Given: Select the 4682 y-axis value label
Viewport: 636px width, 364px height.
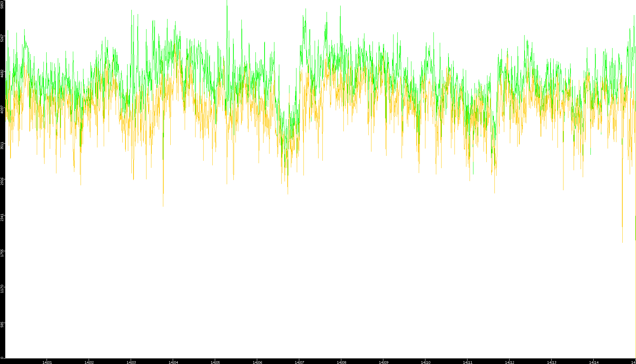Looking at the screenshot, I should pos(2,74).
